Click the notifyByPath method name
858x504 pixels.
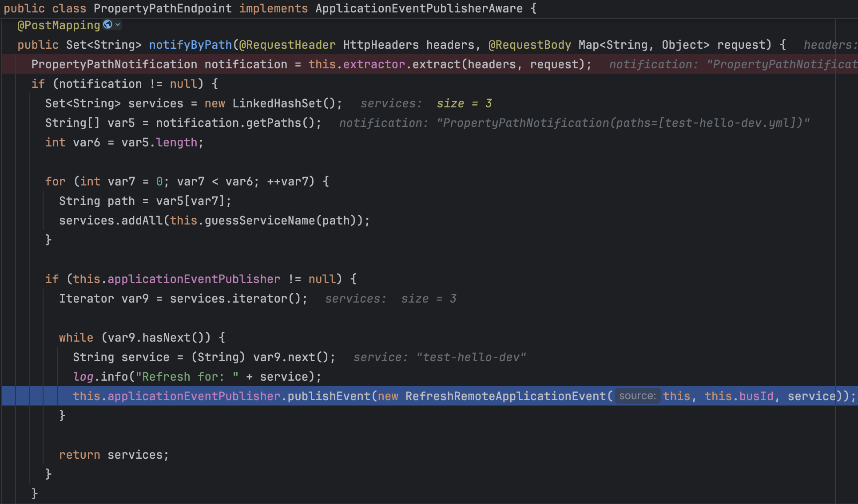point(191,45)
